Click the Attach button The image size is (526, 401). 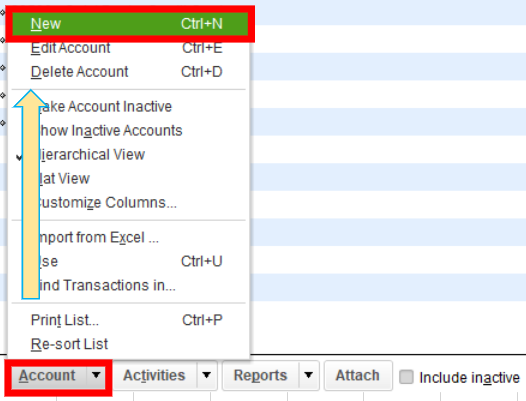tap(358, 375)
